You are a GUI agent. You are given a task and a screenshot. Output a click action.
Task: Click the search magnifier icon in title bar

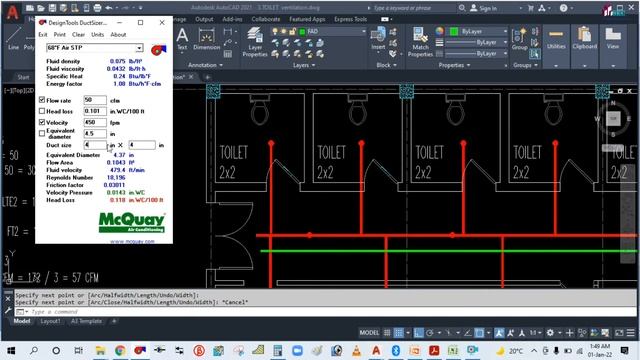click(x=462, y=8)
